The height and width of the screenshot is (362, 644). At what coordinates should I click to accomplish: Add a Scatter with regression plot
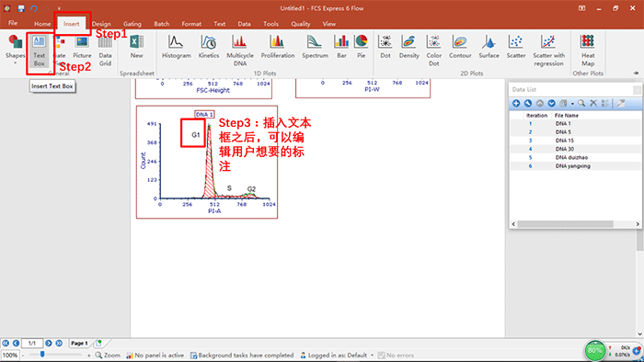click(548, 50)
